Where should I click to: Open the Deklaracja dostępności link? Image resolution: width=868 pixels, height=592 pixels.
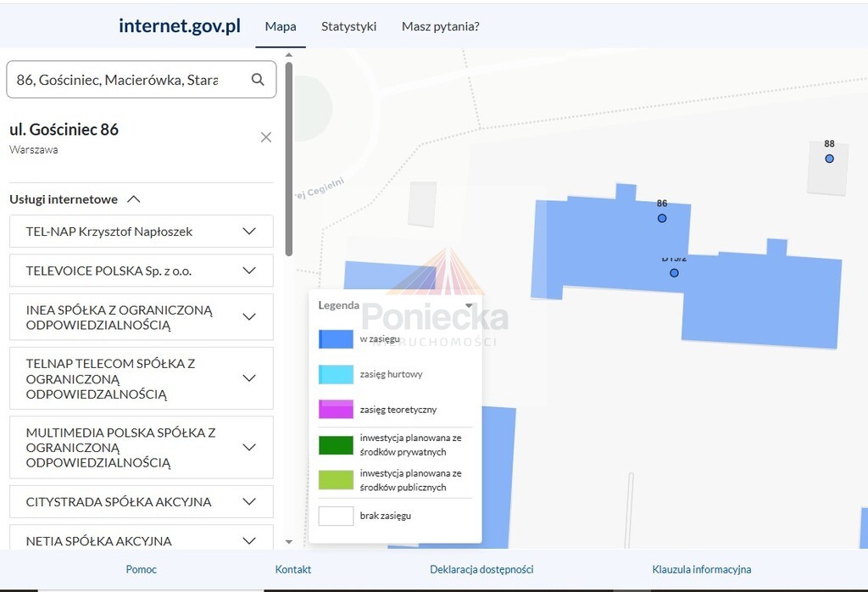(x=481, y=569)
